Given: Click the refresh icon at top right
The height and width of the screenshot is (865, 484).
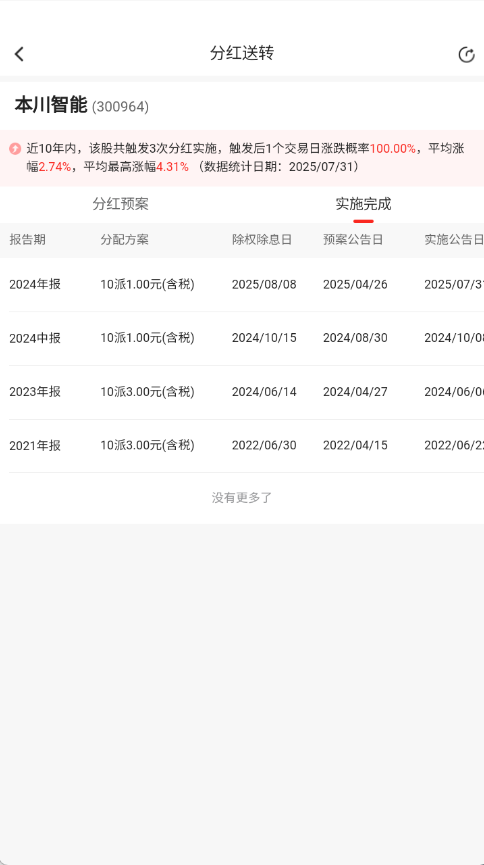Looking at the screenshot, I should (466, 55).
